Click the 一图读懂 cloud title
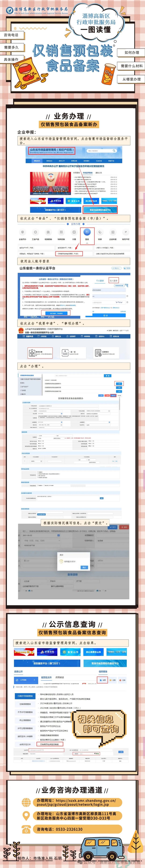 click(96, 30)
